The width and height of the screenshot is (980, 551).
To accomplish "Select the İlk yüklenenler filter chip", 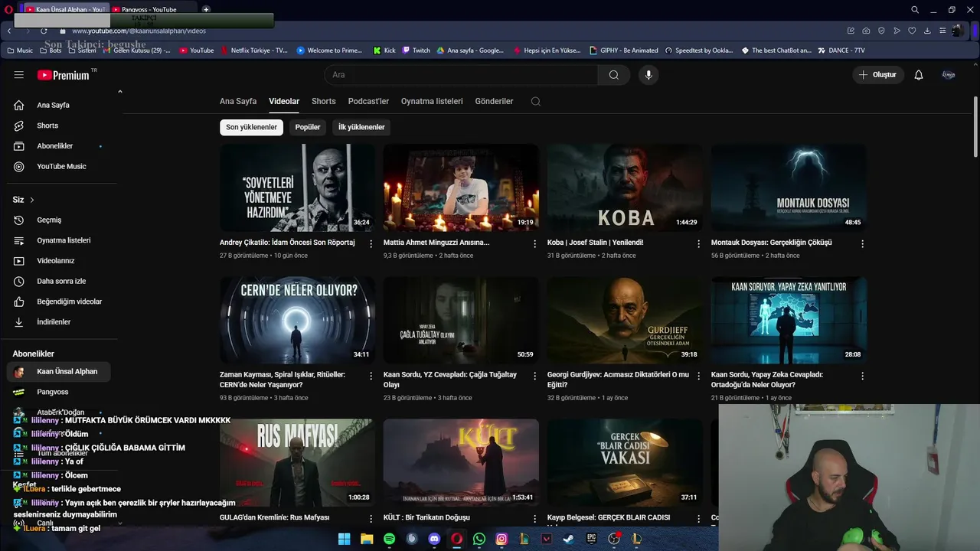I will pos(361,127).
